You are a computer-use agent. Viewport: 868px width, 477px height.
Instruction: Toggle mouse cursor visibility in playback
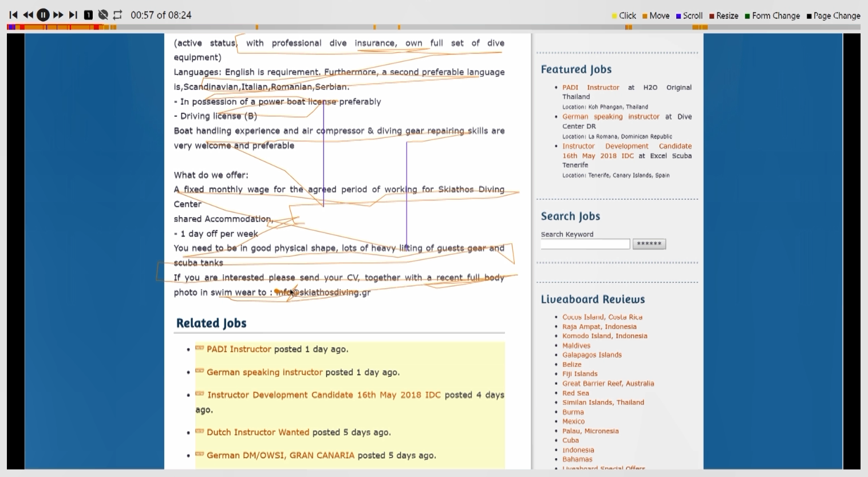pos(103,15)
